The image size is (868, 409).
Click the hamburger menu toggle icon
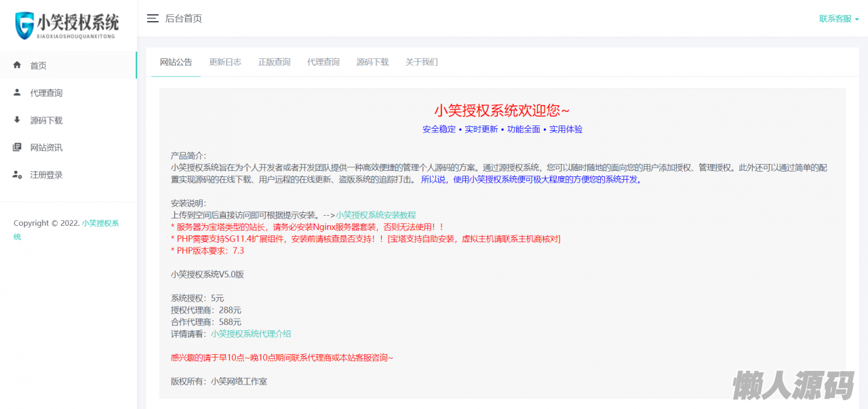(x=153, y=18)
